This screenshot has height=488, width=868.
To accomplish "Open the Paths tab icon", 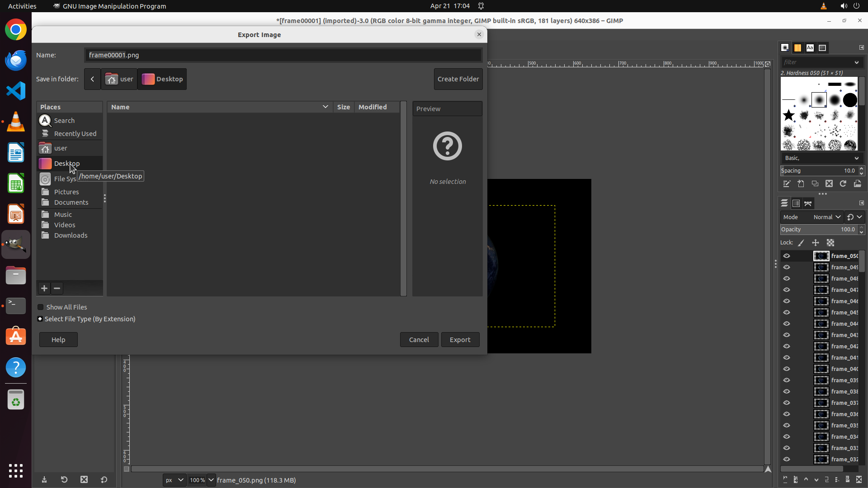I will pos(808,203).
